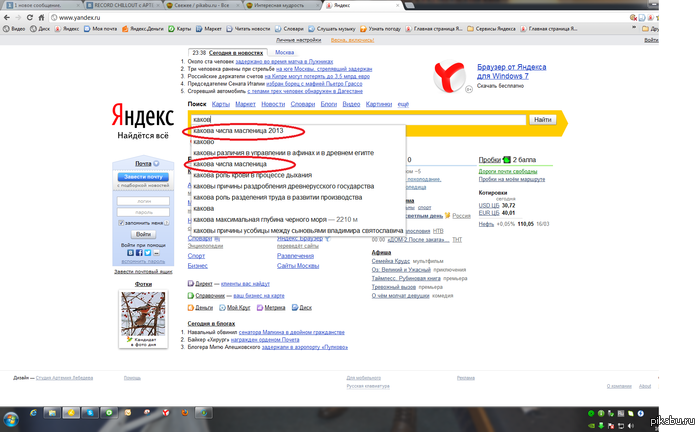Switch to the Картинки search tab

pos(379,104)
